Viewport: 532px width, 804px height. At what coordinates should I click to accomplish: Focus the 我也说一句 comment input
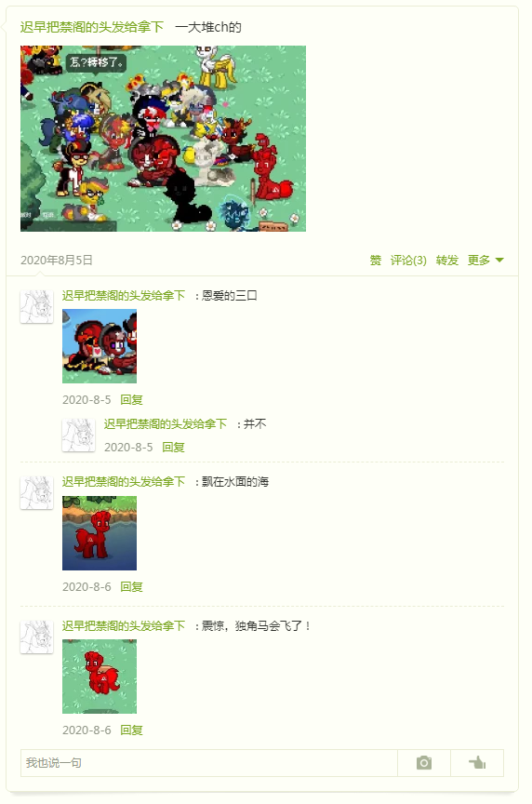(209, 763)
